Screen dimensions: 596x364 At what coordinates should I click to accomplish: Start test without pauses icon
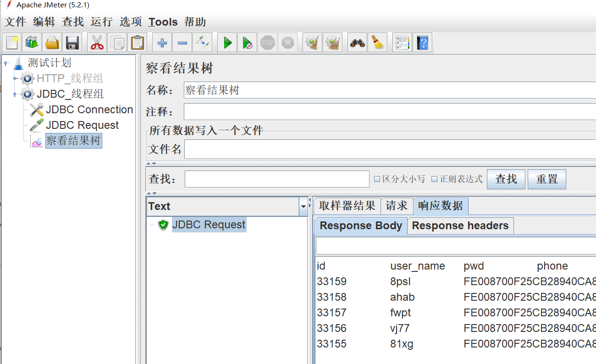pos(247,43)
